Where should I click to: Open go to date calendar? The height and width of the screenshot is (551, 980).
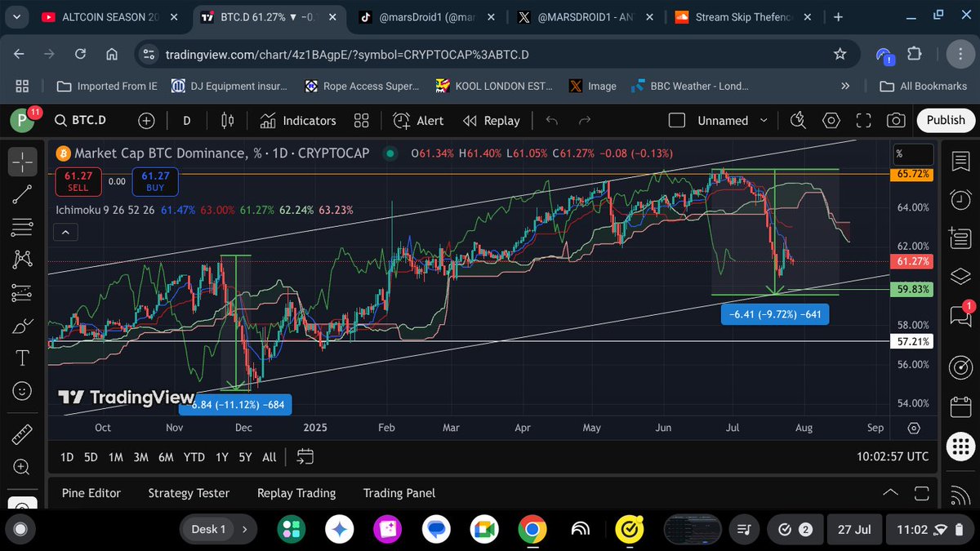pos(305,456)
